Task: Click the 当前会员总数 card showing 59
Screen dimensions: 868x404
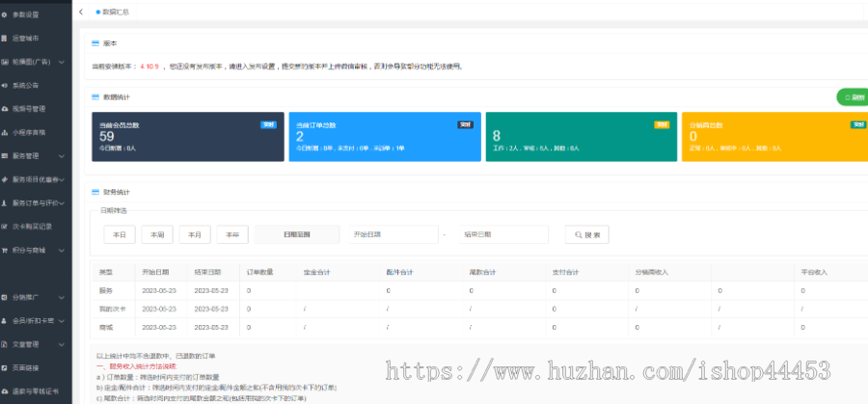Action: [188, 137]
